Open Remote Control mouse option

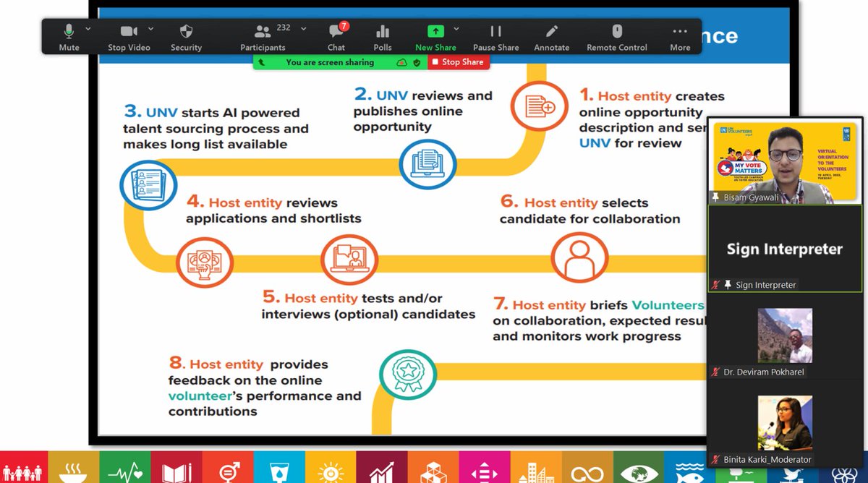click(617, 36)
